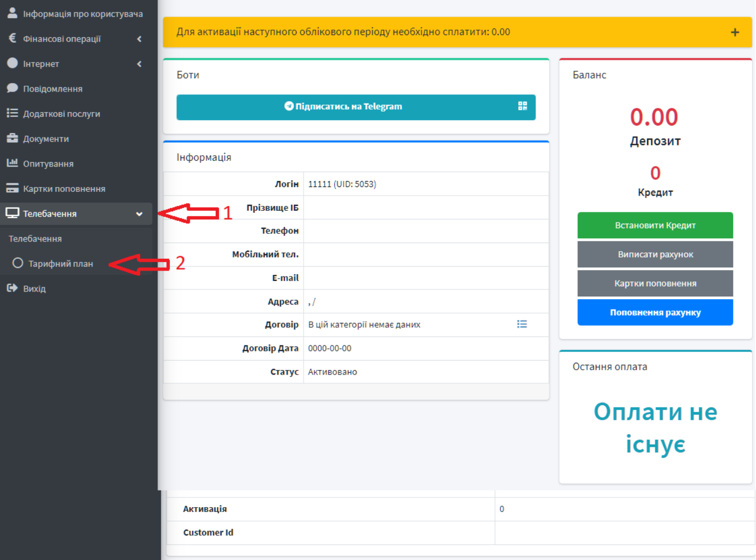Open QR code icon on Telegram button
Viewport: 756px width, 560px height.
pyautogui.click(x=522, y=106)
